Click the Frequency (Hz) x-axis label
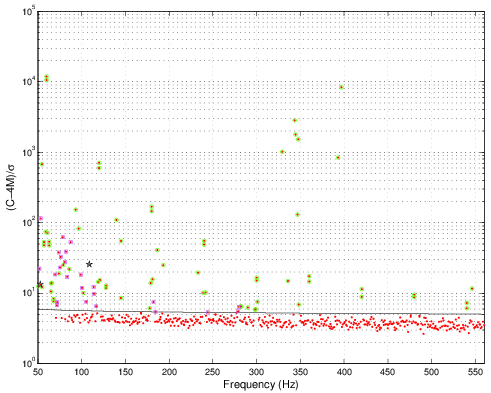 tap(261, 384)
